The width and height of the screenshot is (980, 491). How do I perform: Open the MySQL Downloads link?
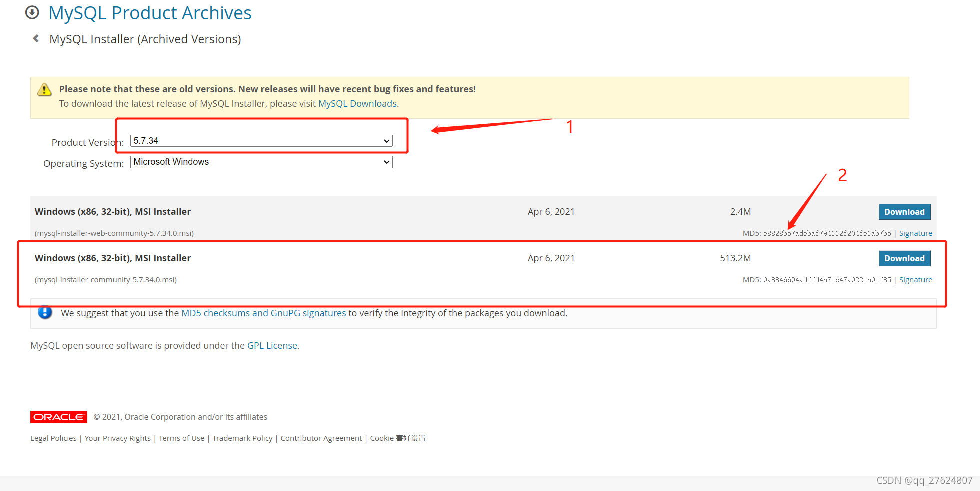[357, 103]
